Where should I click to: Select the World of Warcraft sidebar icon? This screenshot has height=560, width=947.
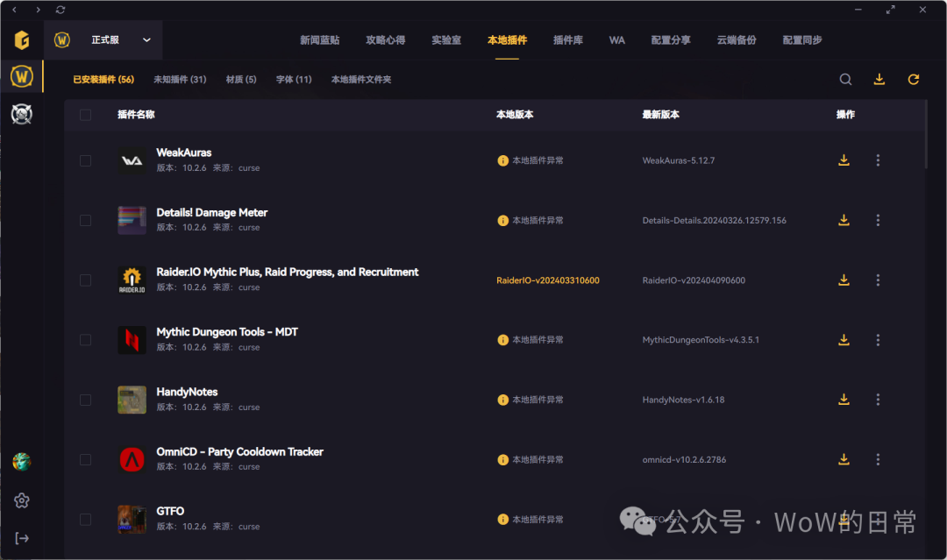point(22,76)
